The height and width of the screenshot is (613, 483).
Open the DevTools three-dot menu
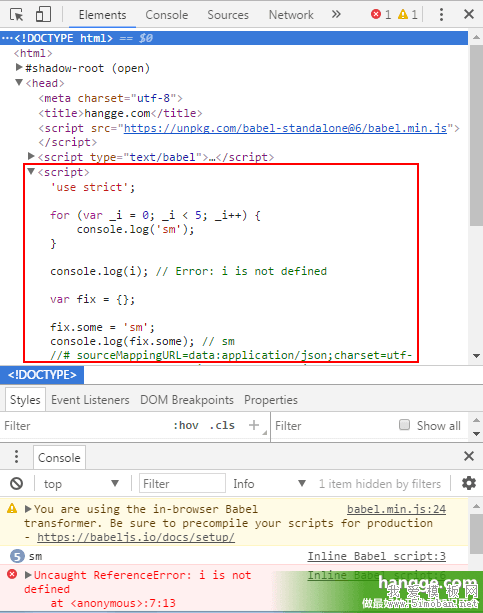point(441,14)
